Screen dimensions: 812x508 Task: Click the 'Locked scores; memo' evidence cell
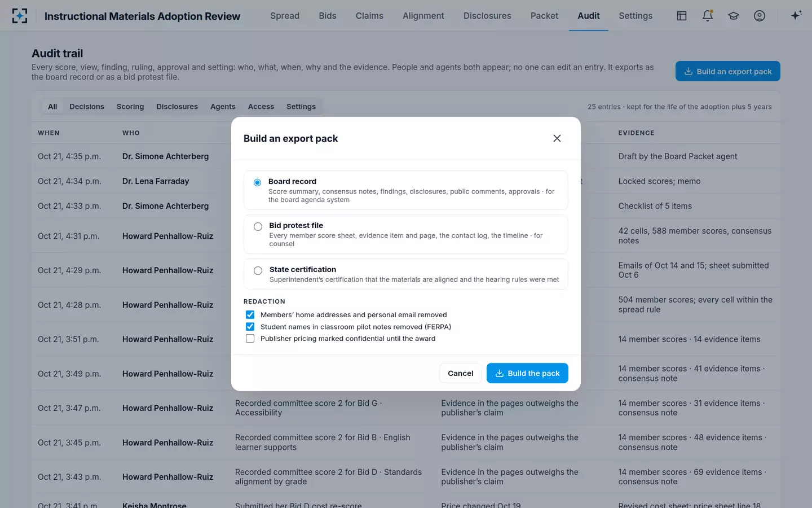click(x=659, y=181)
